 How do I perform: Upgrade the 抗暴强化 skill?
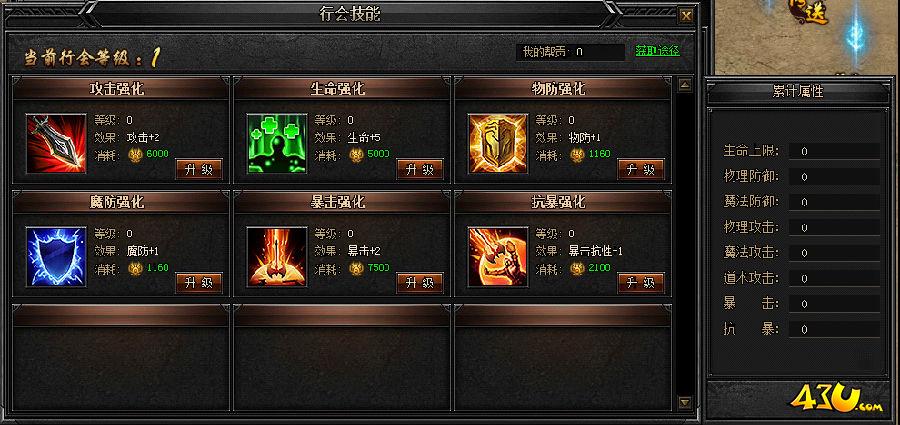pos(641,283)
